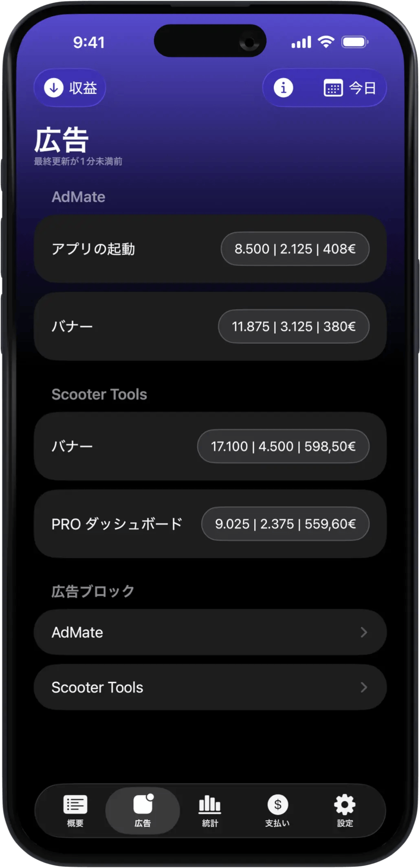Open the 統計 bar chart icon
Screen dimensions: 420x868
coord(210,804)
